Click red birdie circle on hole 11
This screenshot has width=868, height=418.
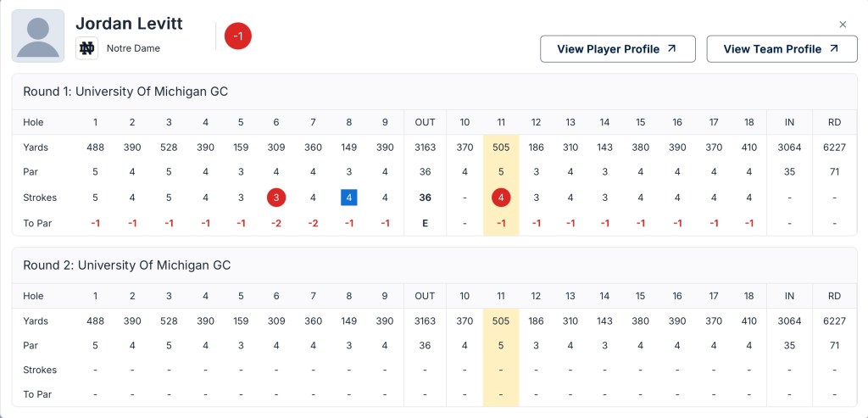(x=501, y=198)
